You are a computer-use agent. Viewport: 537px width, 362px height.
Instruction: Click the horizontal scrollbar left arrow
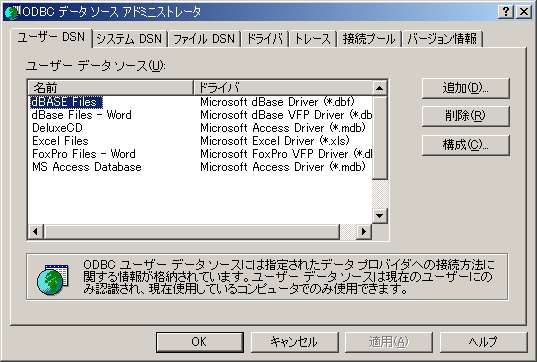(x=36, y=232)
